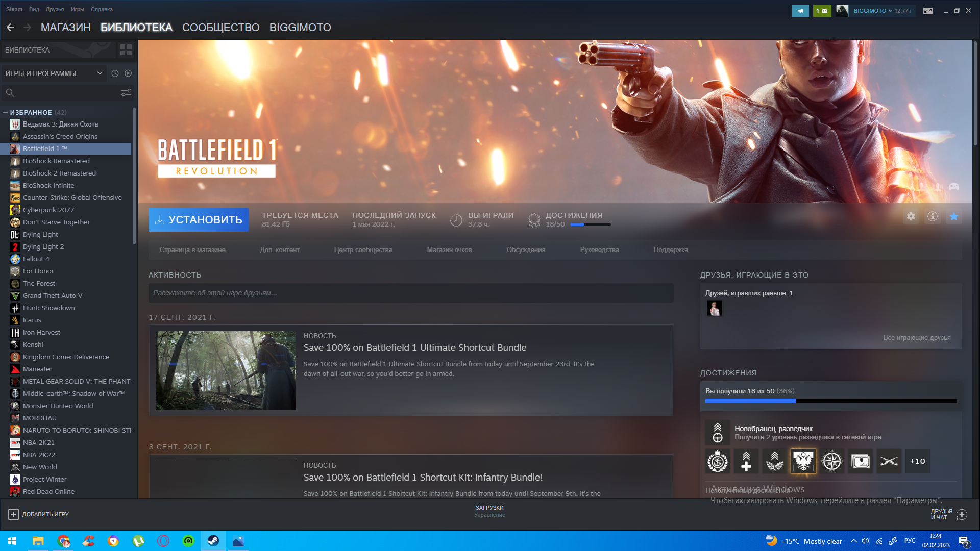This screenshot has height=551, width=980.
Task: Open the Вид menu
Action: tap(34, 9)
